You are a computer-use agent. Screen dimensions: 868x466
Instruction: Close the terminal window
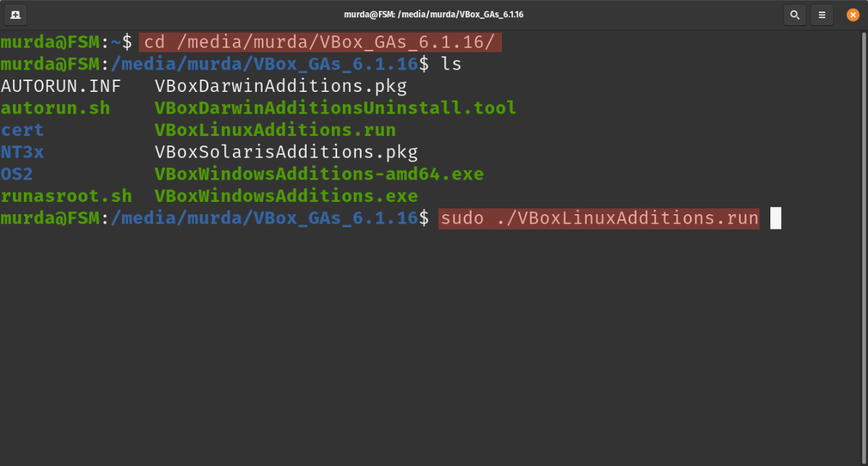click(x=853, y=14)
